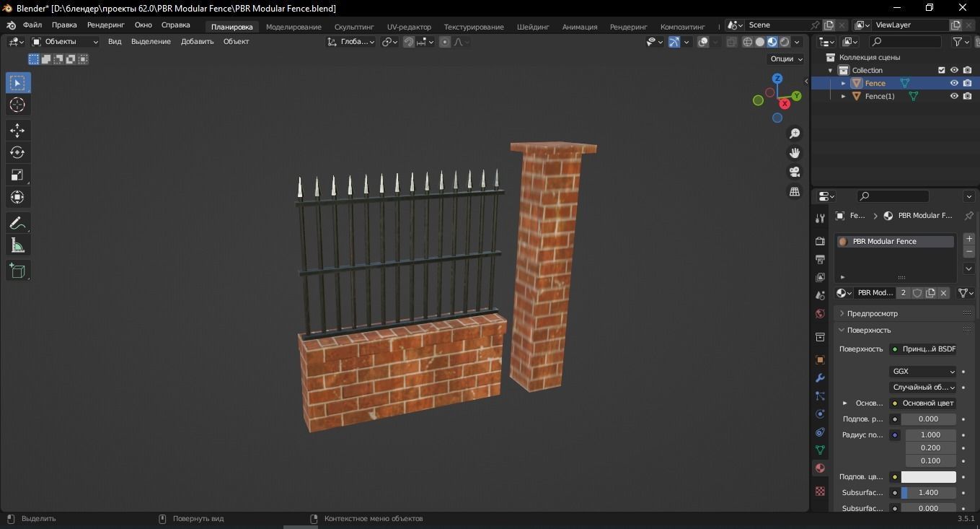This screenshot has width=980, height=529.
Task: Open the View Layer properties tab
Action: (x=820, y=277)
